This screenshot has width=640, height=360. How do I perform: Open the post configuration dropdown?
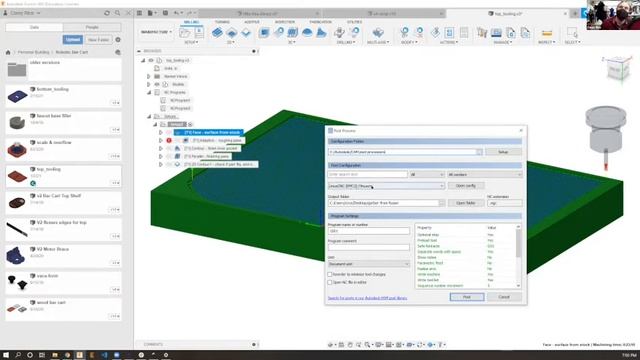(x=386, y=186)
